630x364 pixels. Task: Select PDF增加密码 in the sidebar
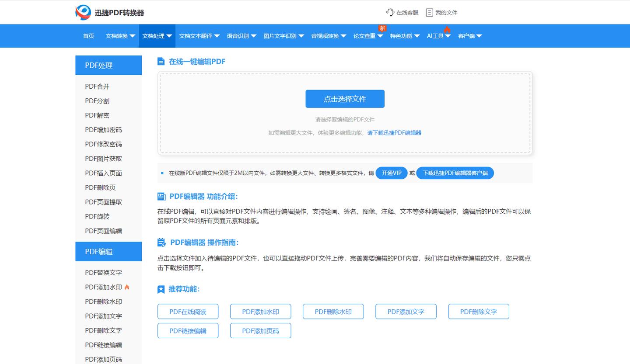point(103,130)
